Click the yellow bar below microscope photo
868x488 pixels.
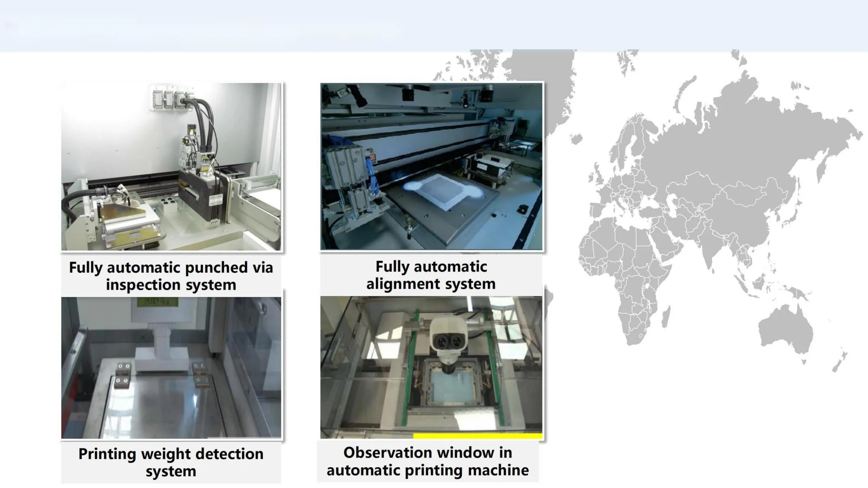pos(477,436)
